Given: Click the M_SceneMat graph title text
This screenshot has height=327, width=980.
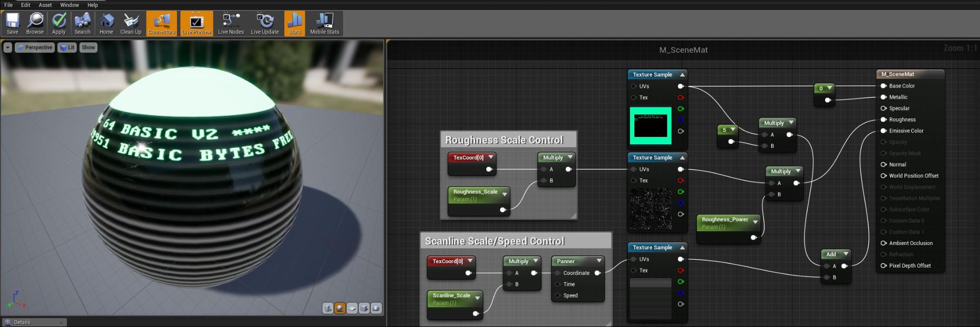Looking at the screenshot, I should coord(683,50).
